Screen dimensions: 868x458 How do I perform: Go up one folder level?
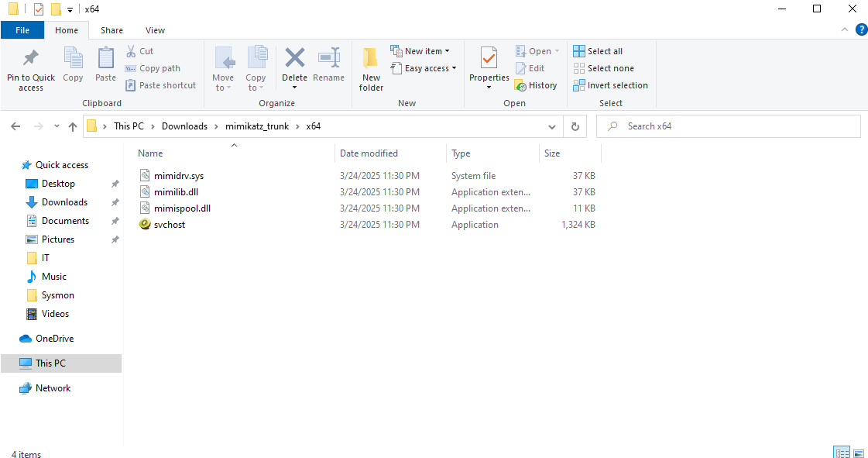click(x=73, y=126)
